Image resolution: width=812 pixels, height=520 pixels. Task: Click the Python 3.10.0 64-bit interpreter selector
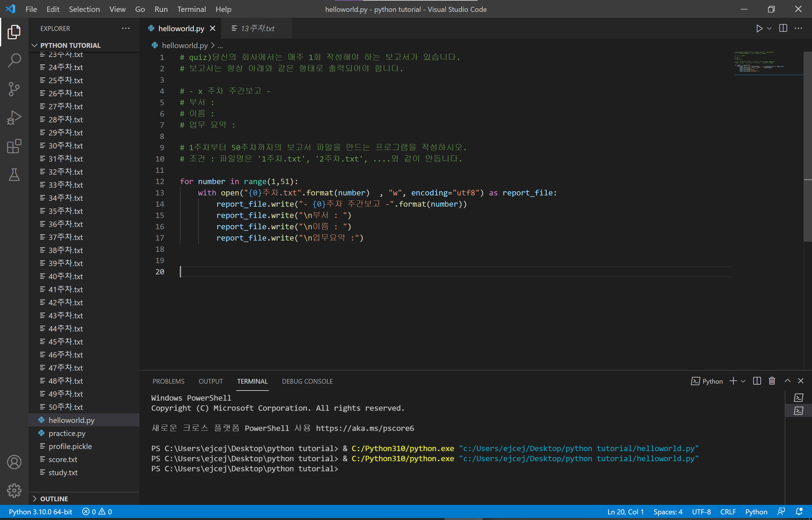point(40,512)
